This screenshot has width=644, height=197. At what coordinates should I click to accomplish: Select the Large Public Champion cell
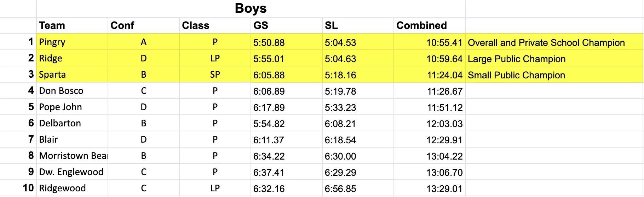[x=517, y=59]
